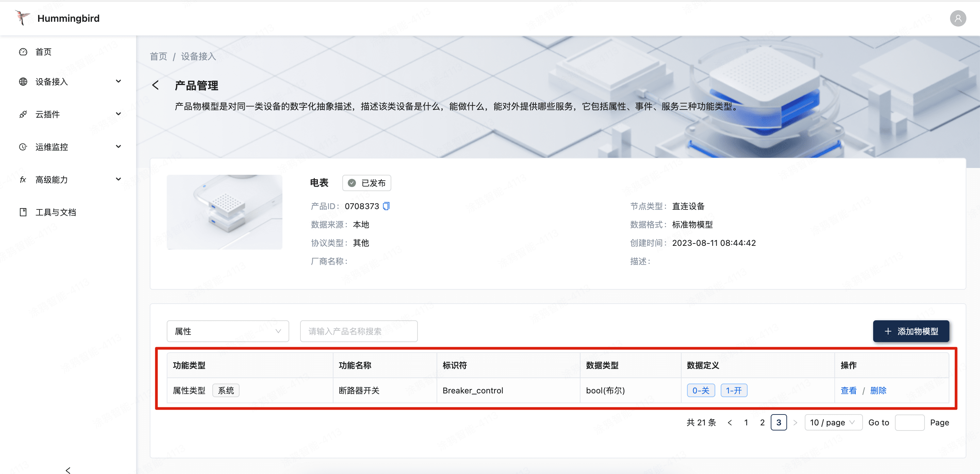Click 删除 to remove 断路器开关

point(878,390)
